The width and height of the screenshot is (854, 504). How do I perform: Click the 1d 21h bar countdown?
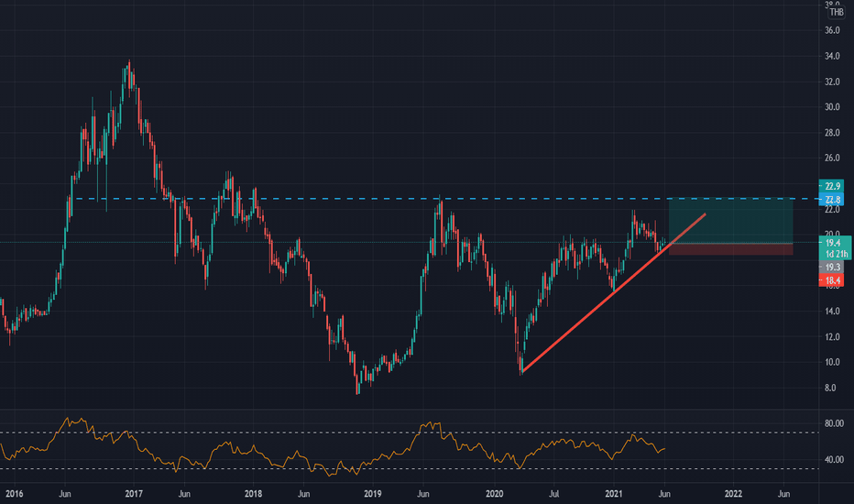pos(836,254)
